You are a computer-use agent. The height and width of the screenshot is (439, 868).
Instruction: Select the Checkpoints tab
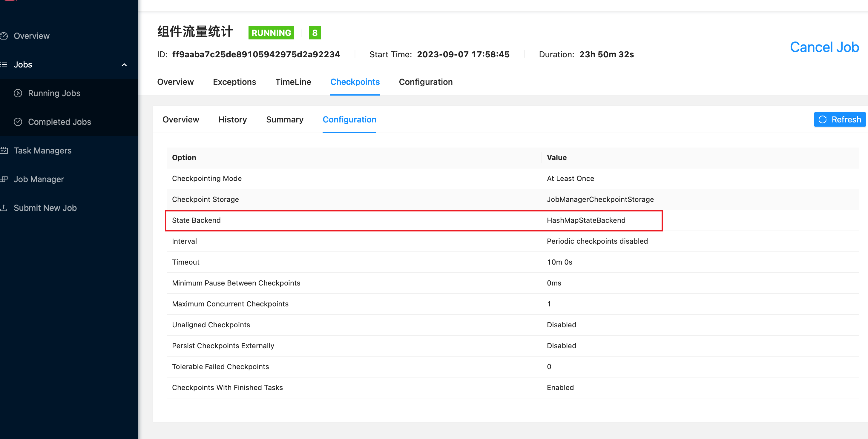point(355,82)
